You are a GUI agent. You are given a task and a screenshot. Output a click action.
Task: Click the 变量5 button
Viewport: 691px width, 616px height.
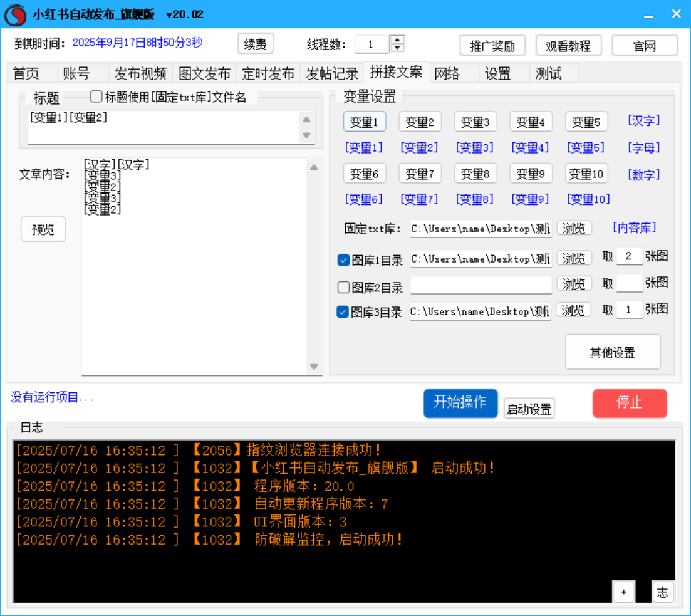tap(586, 122)
